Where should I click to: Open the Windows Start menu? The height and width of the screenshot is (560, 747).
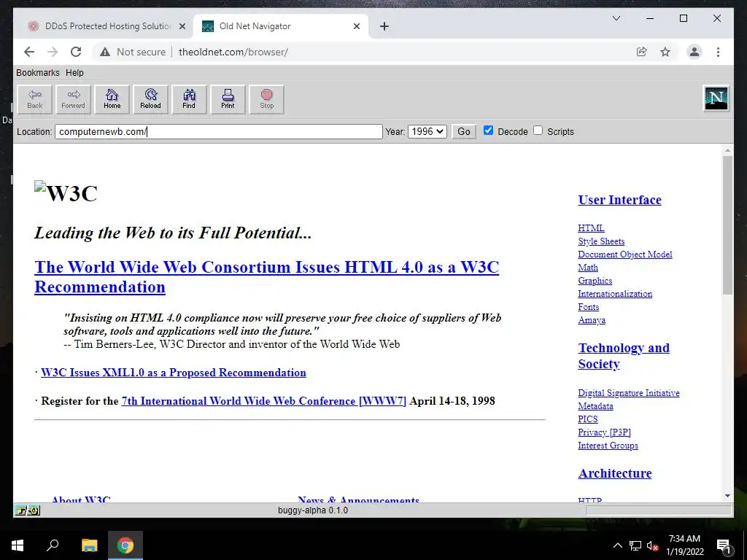tap(18, 545)
